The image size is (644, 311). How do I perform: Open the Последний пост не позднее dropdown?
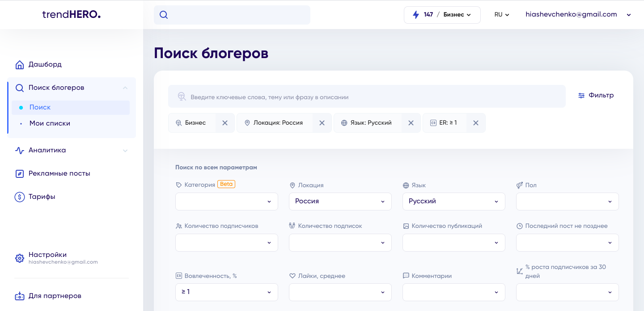coord(568,243)
